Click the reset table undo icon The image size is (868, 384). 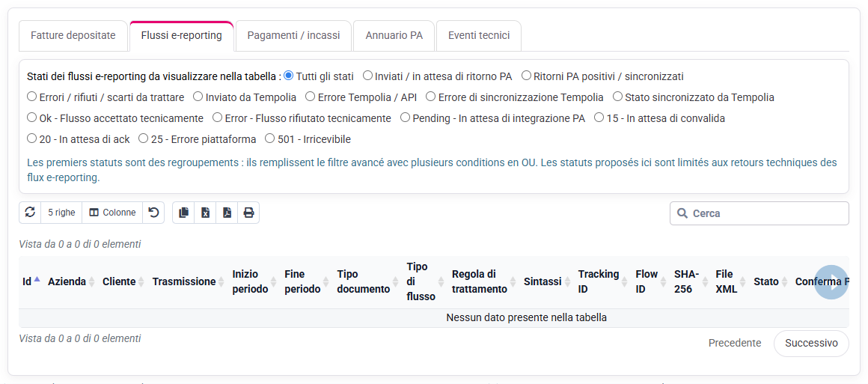click(x=153, y=213)
